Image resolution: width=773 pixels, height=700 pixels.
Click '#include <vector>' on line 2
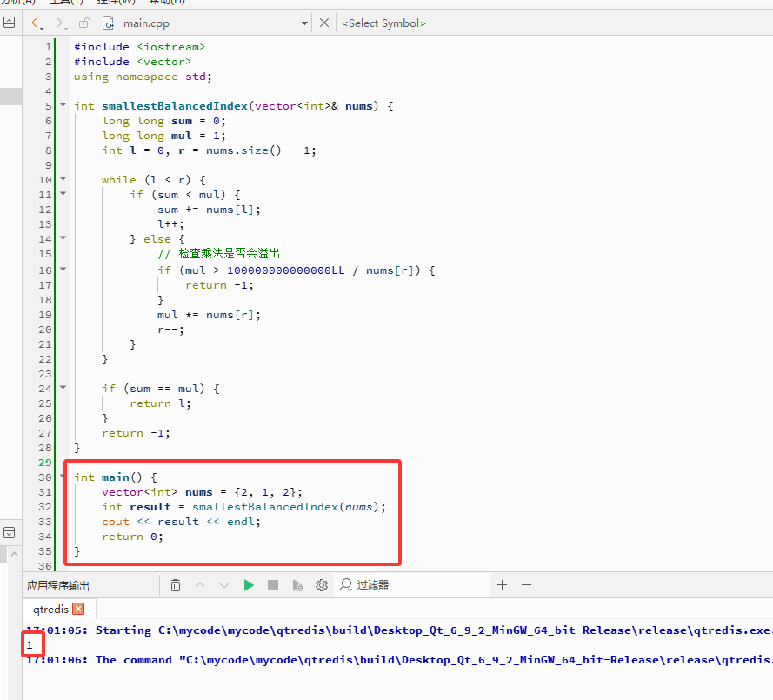tap(133, 62)
